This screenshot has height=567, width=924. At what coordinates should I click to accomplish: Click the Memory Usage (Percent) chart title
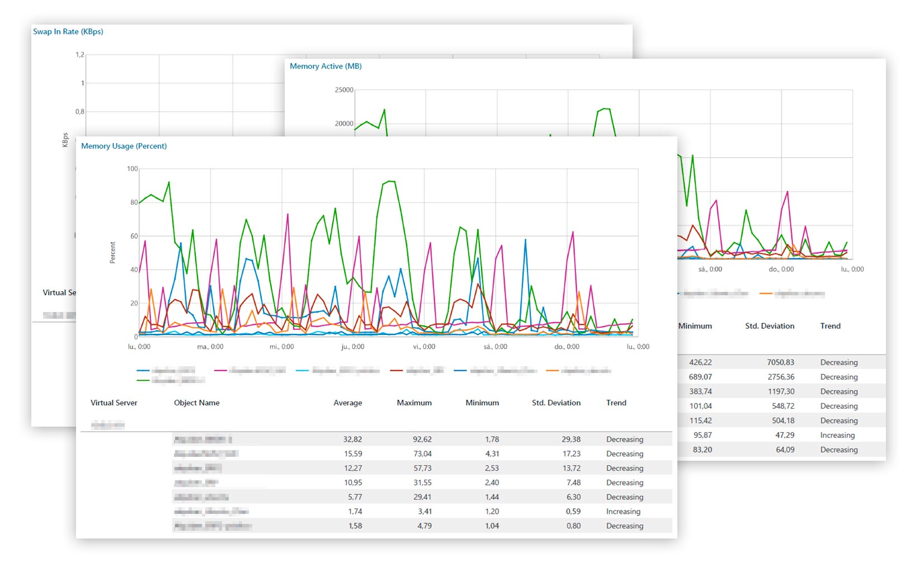coord(124,146)
